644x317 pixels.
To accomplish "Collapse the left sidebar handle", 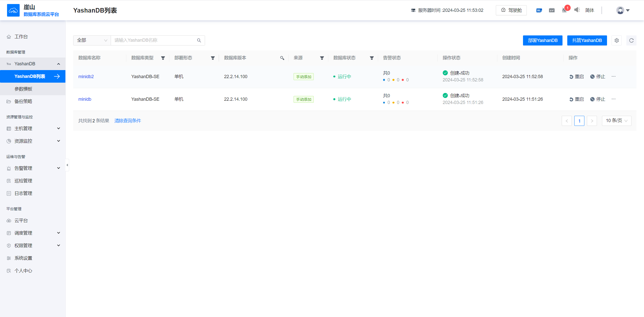I will tap(67, 165).
